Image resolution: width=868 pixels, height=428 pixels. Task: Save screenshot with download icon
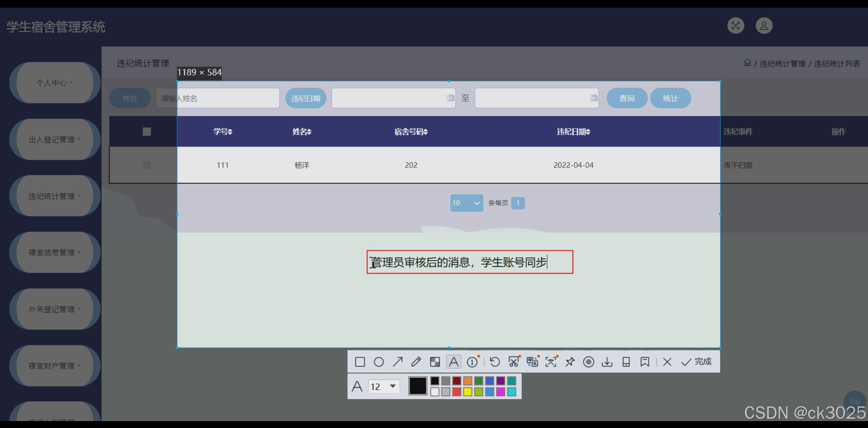point(607,362)
